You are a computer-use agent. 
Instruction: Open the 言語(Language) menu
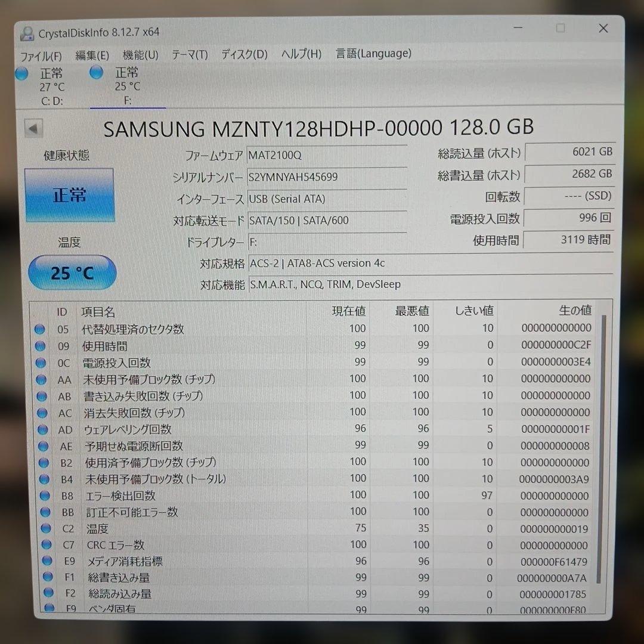[376, 53]
